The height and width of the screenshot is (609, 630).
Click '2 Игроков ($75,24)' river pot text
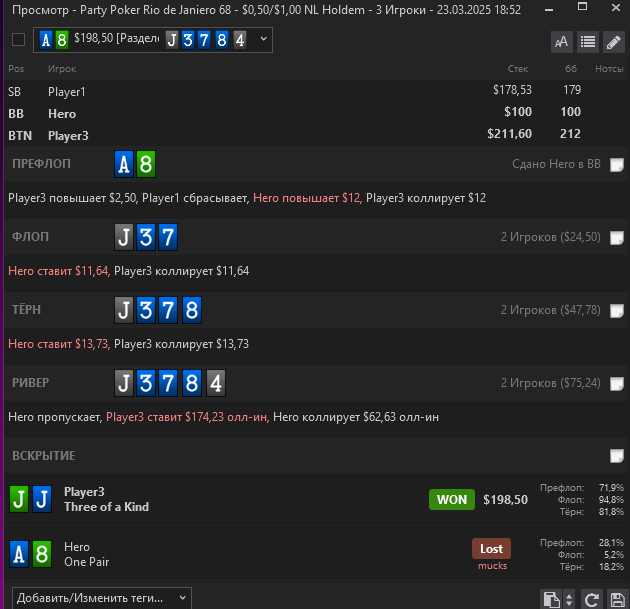point(551,383)
